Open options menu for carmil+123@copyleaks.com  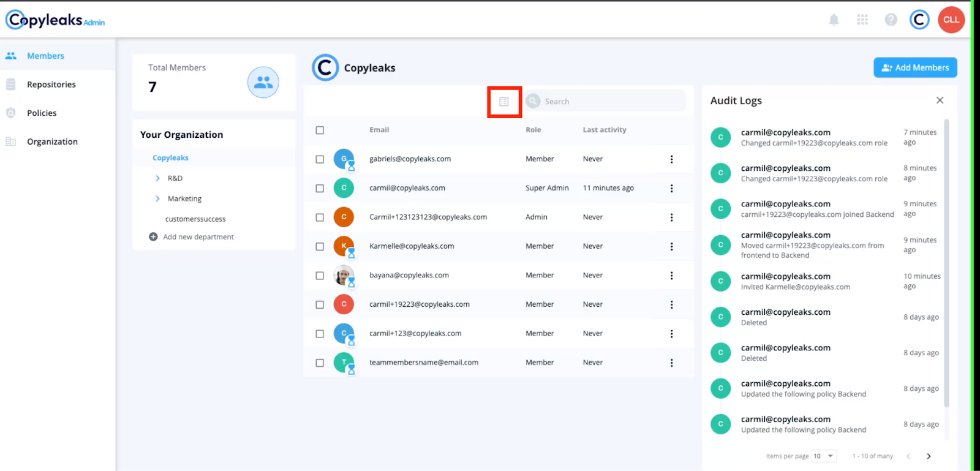[x=671, y=334]
